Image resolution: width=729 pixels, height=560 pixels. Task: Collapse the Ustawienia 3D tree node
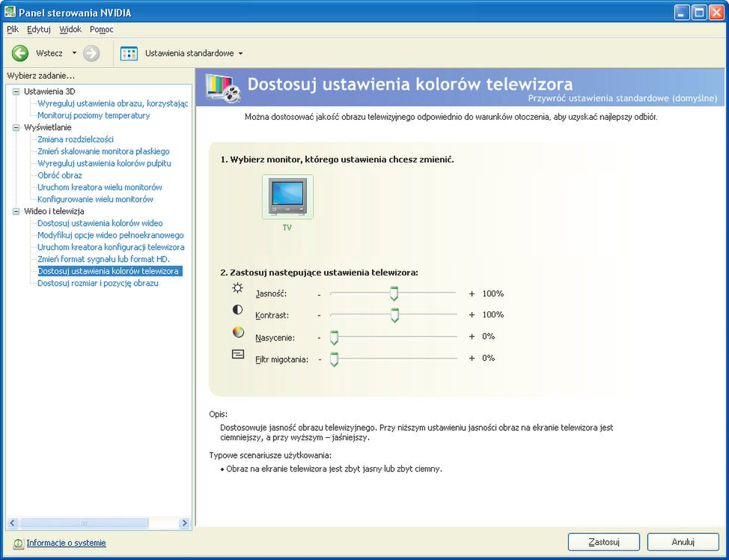[16, 91]
